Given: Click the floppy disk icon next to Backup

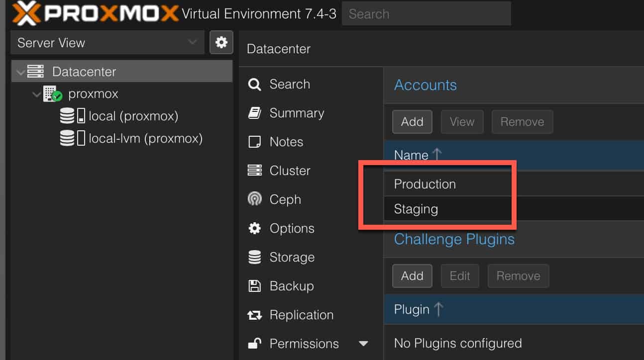Looking at the screenshot, I should click(x=254, y=286).
